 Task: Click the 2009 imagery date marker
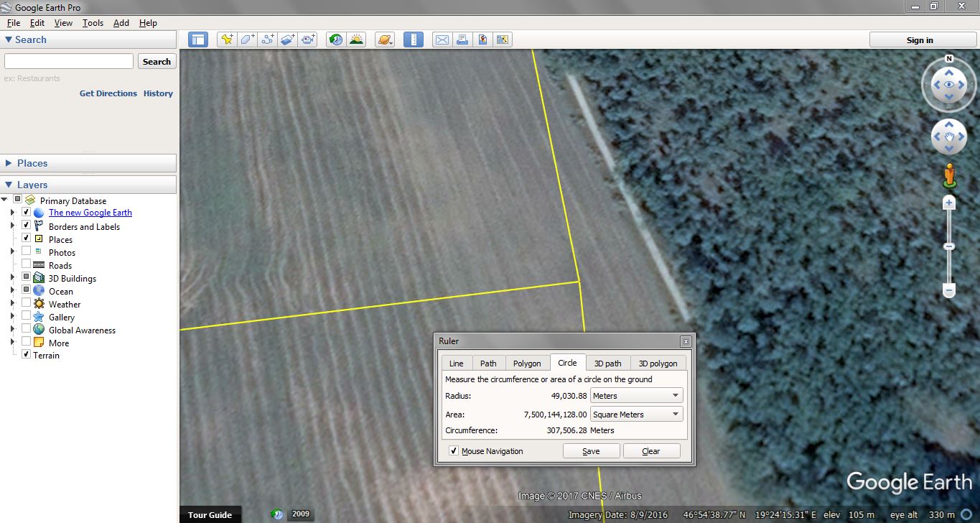tap(301, 514)
